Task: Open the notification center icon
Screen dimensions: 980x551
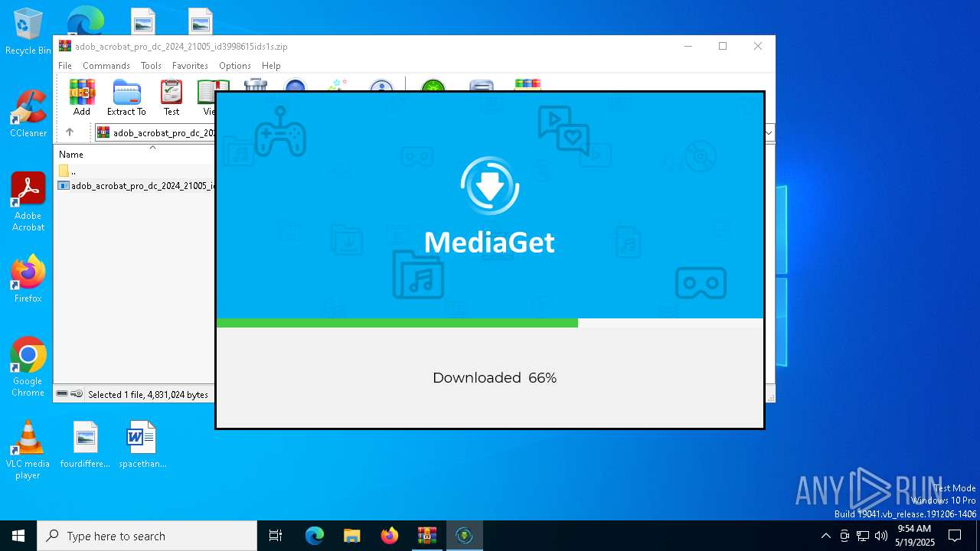Action: [955, 536]
